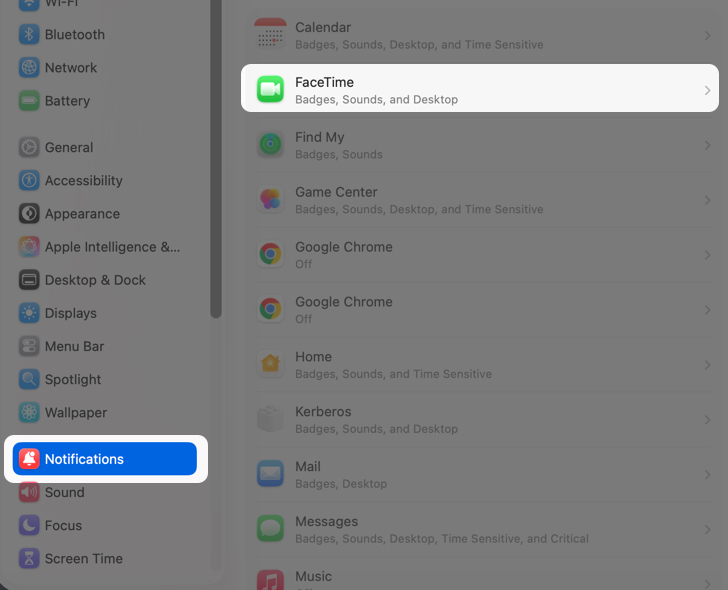Expand the Home row chevron
The width and height of the screenshot is (728, 590).
[x=707, y=365]
